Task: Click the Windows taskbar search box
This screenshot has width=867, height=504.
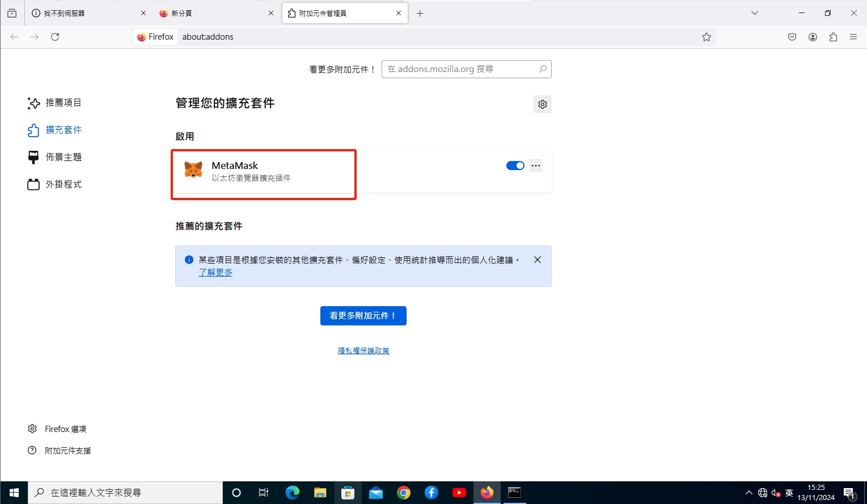Action: point(125,493)
